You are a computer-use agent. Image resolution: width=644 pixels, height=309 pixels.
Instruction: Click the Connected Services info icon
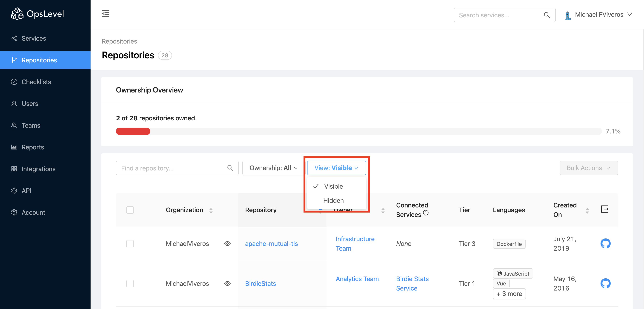pyautogui.click(x=426, y=213)
